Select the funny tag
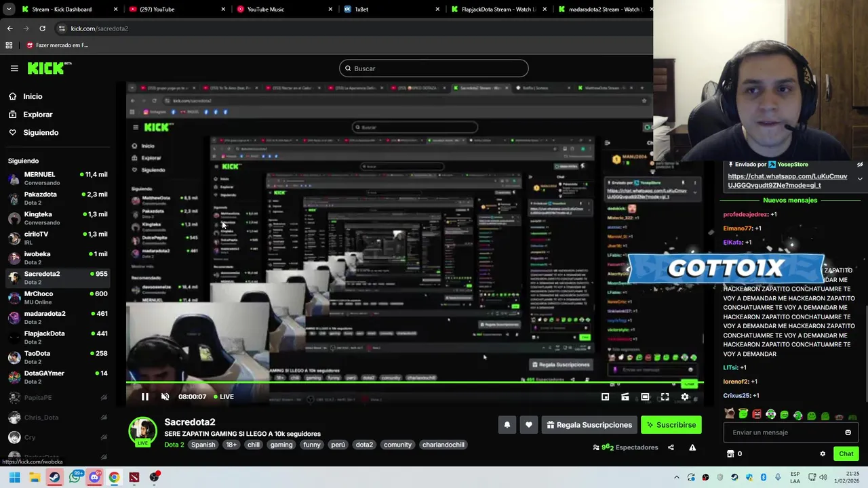This screenshot has width=868, height=488. 312,445
